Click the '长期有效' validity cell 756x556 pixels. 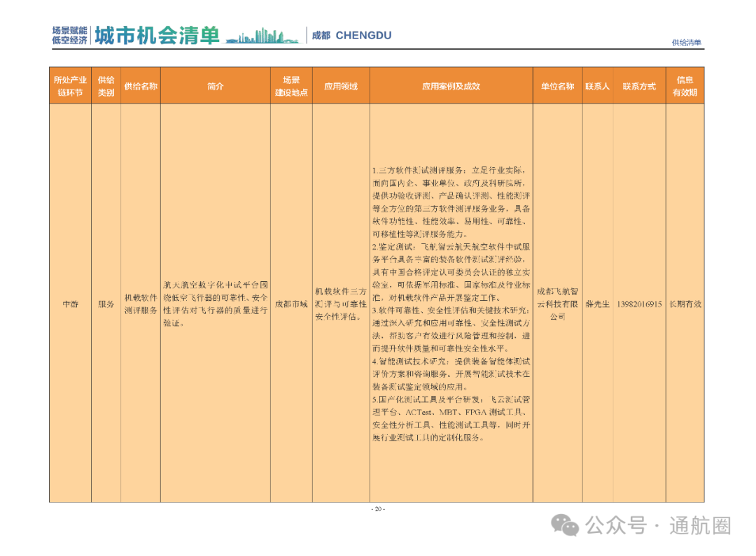pyautogui.click(x=685, y=304)
